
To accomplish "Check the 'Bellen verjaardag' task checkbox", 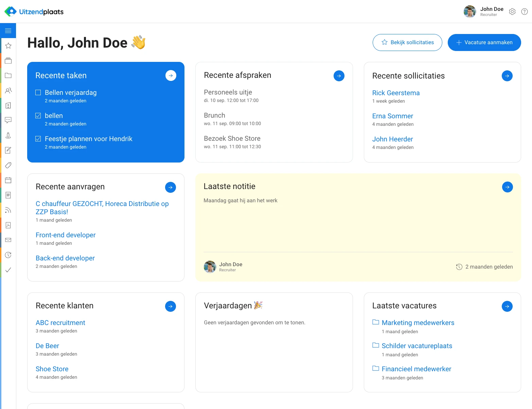I will (x=38, y=92).
